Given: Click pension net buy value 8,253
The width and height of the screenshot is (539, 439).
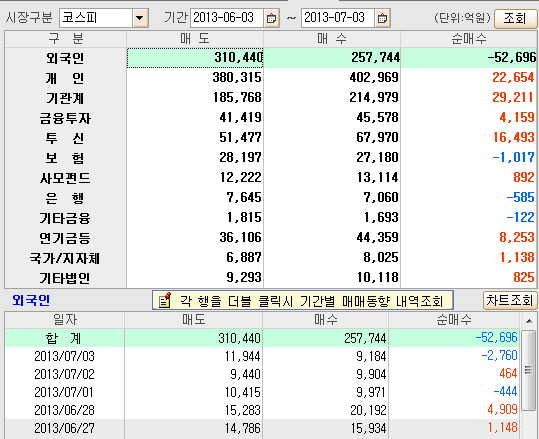Looking at the screenshot, I should click(x=517, y=237).
